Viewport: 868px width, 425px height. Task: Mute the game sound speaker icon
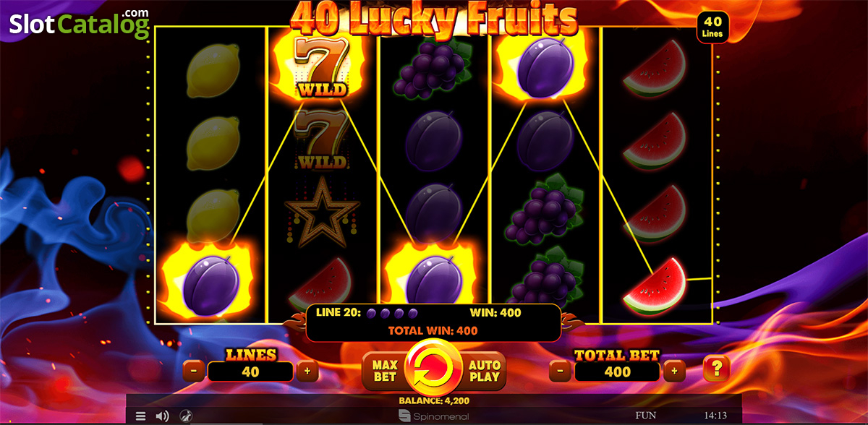tap(163, 416)
